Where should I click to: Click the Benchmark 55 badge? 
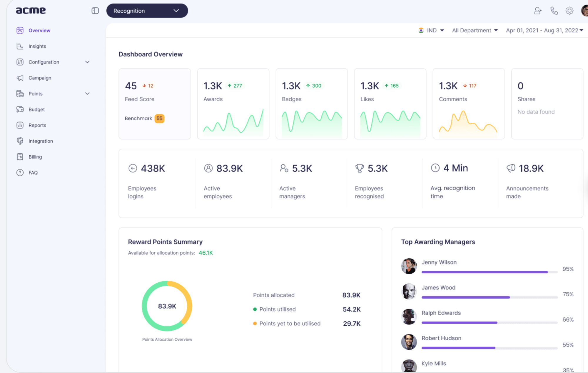click(x=159, y=118)
